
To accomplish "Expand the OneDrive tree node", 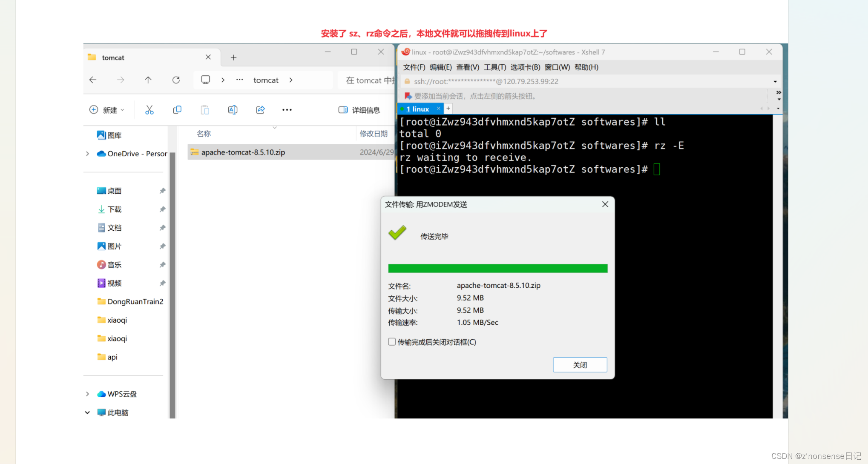I will 88,154.
